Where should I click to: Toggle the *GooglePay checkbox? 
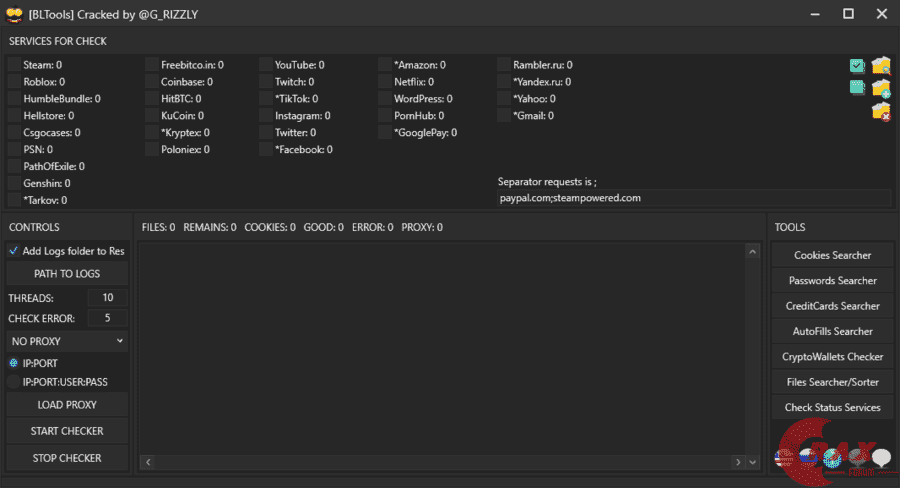tap(385, 133)
